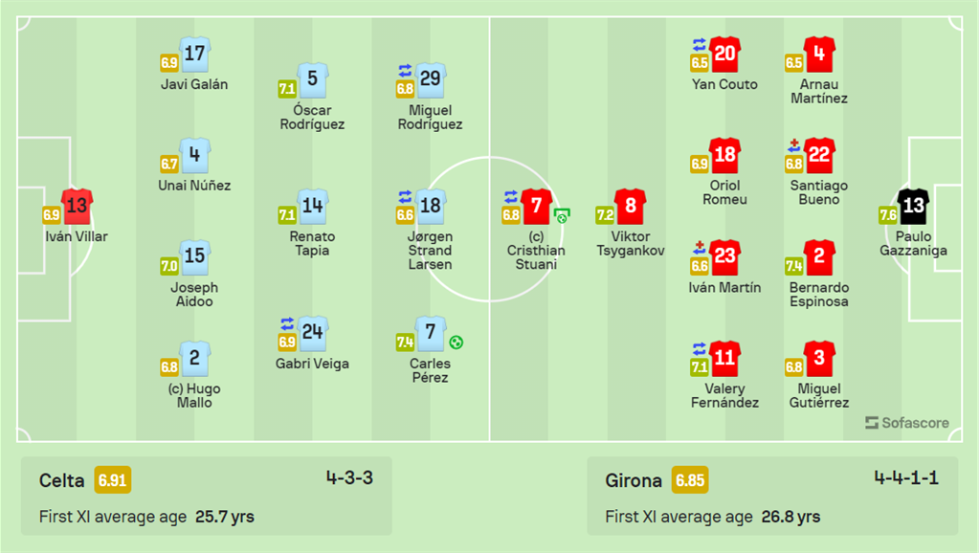Click Iván Villar's red goalkeeper shirt
Screen dimensions: 980x553
click(x=78, y=205)
